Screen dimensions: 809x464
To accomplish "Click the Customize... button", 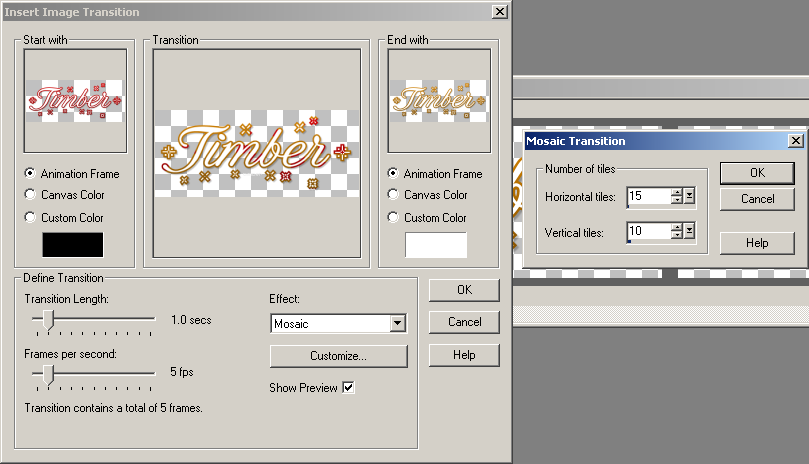I will click(x=338, y=356).
